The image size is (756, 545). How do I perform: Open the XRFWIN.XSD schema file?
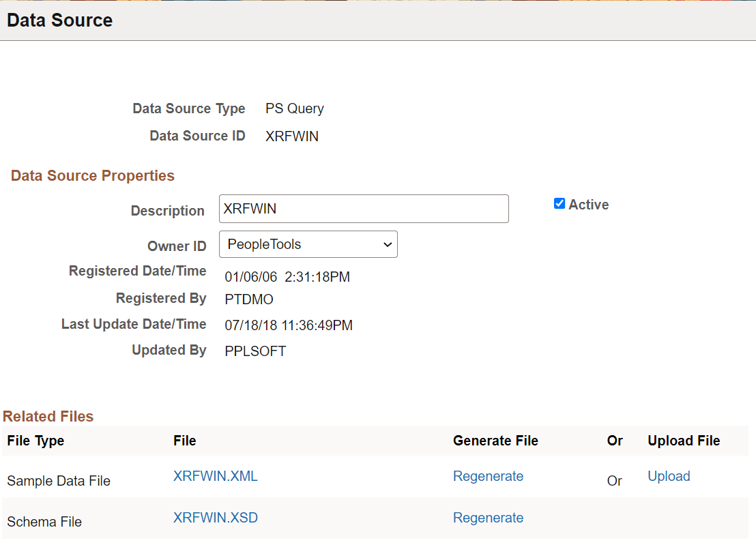tap(215, 518)
